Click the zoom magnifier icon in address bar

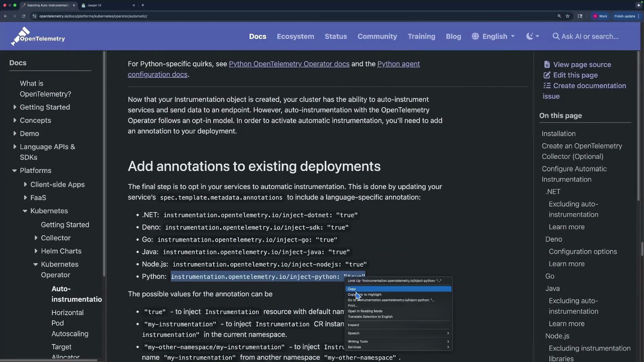[559, 16]
